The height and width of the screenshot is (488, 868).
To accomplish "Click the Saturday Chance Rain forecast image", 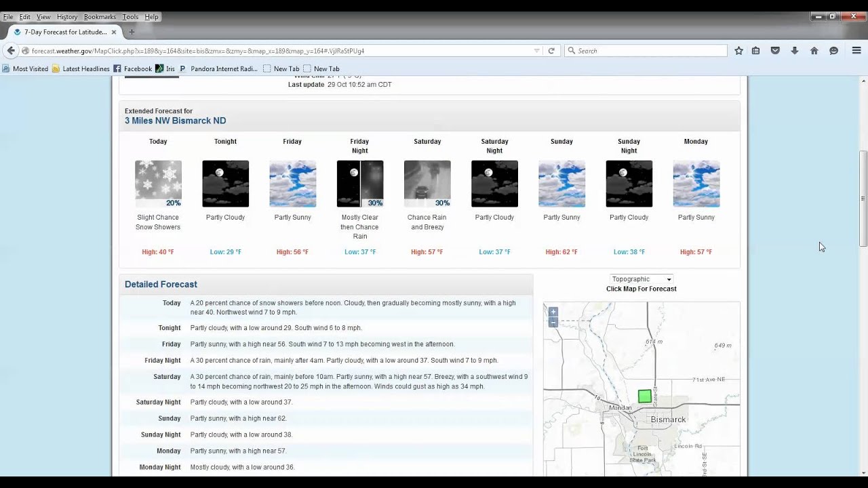I will click(x=427, y=184).
